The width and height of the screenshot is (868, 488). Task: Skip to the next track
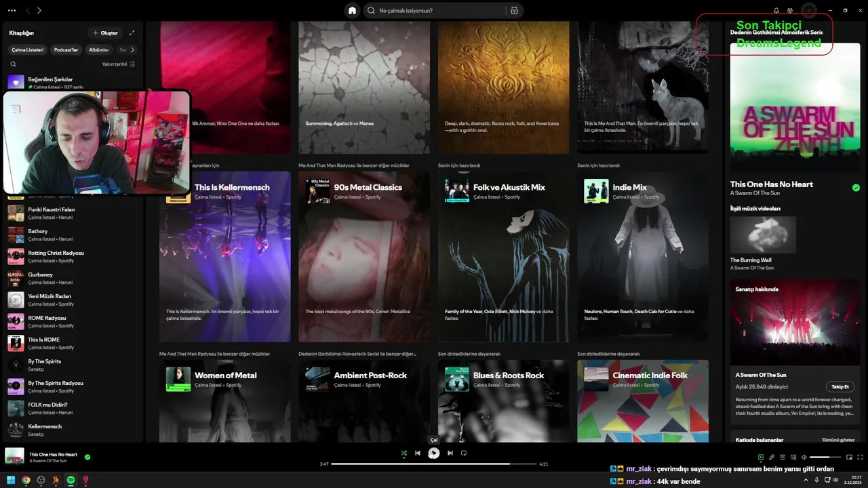click(x=450, y=453)
